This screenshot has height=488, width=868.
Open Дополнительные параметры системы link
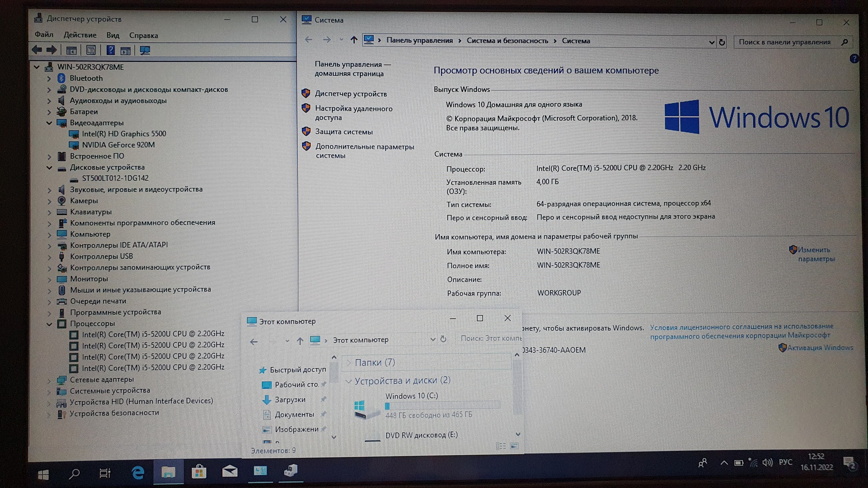pos(364,151)
